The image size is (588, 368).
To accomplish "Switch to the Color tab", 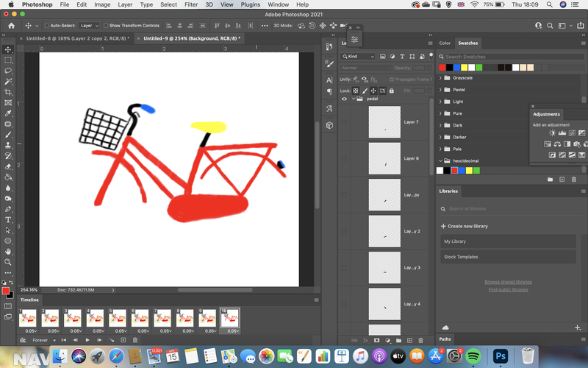I will click(x=445, y=43).
